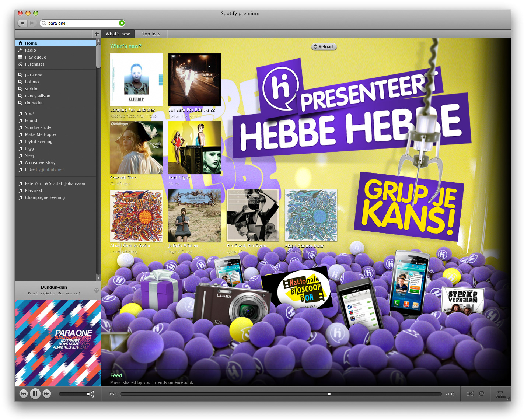
Task: Click the speaker volume icon
Action: point(93,394)
